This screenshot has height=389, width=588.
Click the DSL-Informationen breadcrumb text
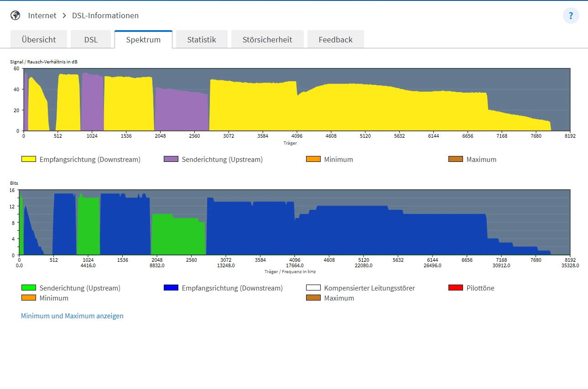[x=105, y=16]
